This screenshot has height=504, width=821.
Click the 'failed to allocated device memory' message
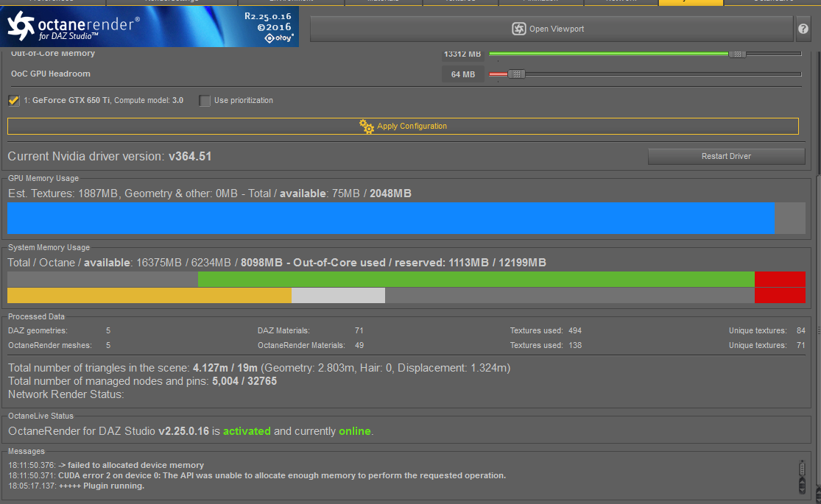click(x=106, y=465)
